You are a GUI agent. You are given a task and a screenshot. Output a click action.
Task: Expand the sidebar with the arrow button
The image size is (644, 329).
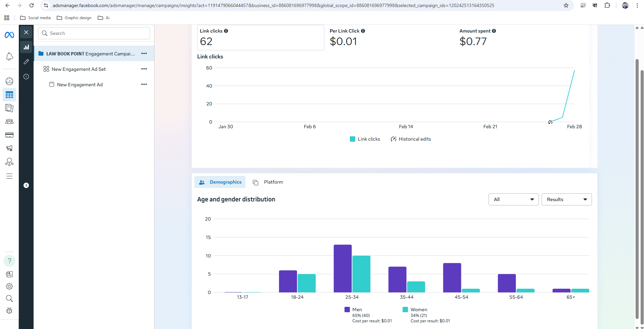pyautogui.click(x=26, y=185)
